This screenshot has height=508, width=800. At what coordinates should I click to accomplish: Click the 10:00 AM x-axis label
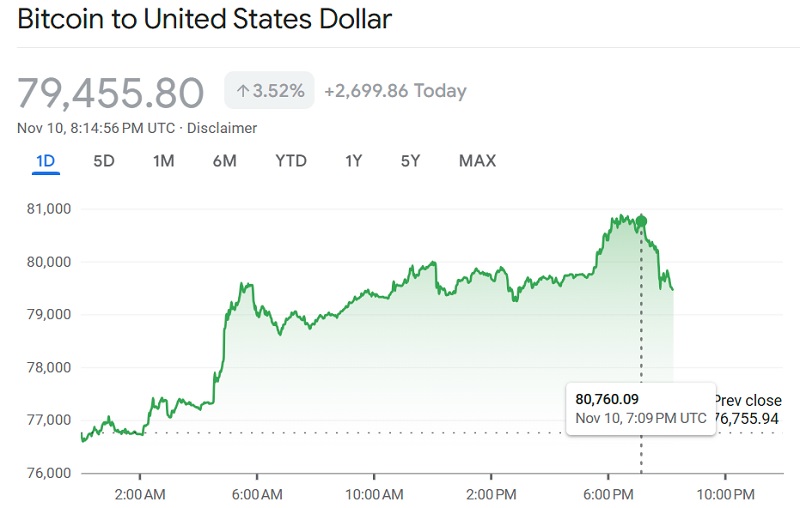click(x=375, y=495)
